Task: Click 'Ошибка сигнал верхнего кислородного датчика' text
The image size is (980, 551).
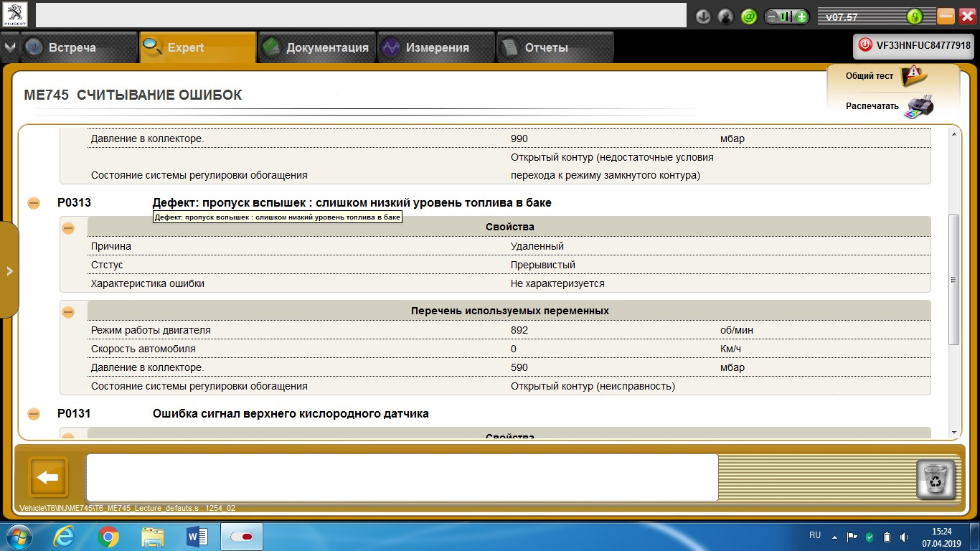Action: point(291,414)
